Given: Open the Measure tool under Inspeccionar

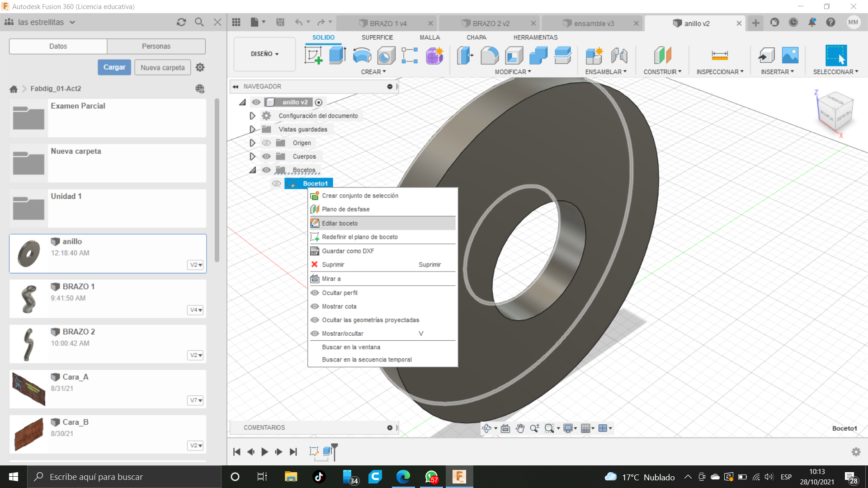Looking at the screenshot, I should 719,56.
